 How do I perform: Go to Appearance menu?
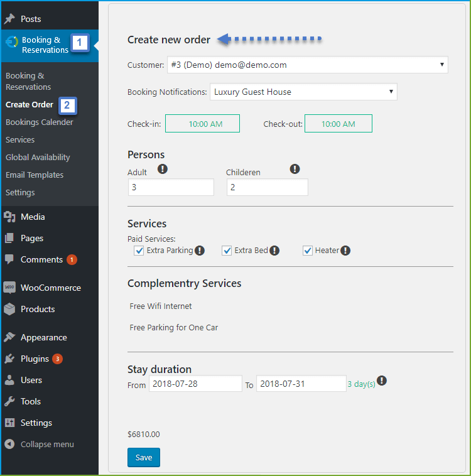coord(44,337)
